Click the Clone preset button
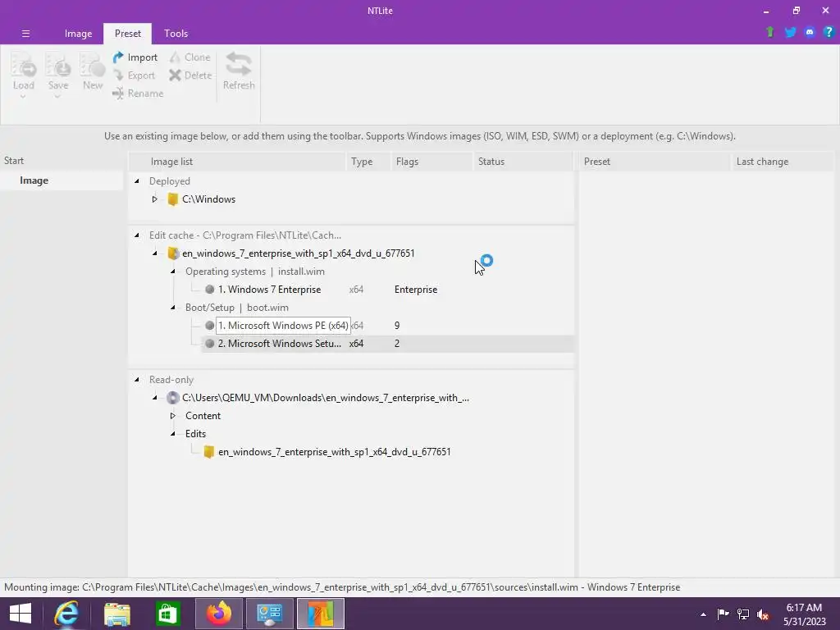Viewport: 840px width, 630px height. click(189, 57)
